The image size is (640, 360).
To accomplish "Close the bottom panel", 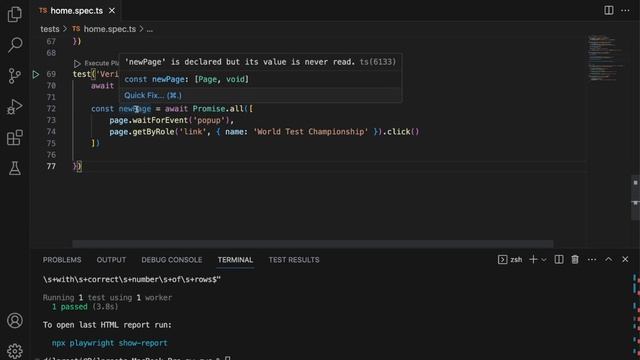I will (x=625, y=260).
